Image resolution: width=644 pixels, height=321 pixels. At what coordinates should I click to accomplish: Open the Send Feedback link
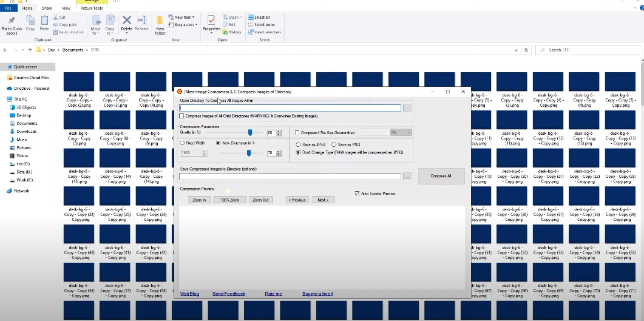point(229,294)
